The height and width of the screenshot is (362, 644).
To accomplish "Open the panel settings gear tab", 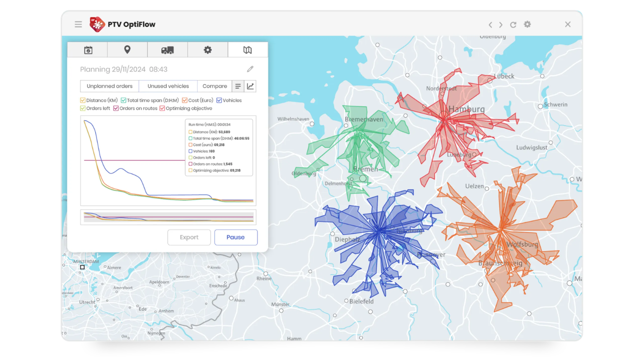I will click(x=208, y=50).
